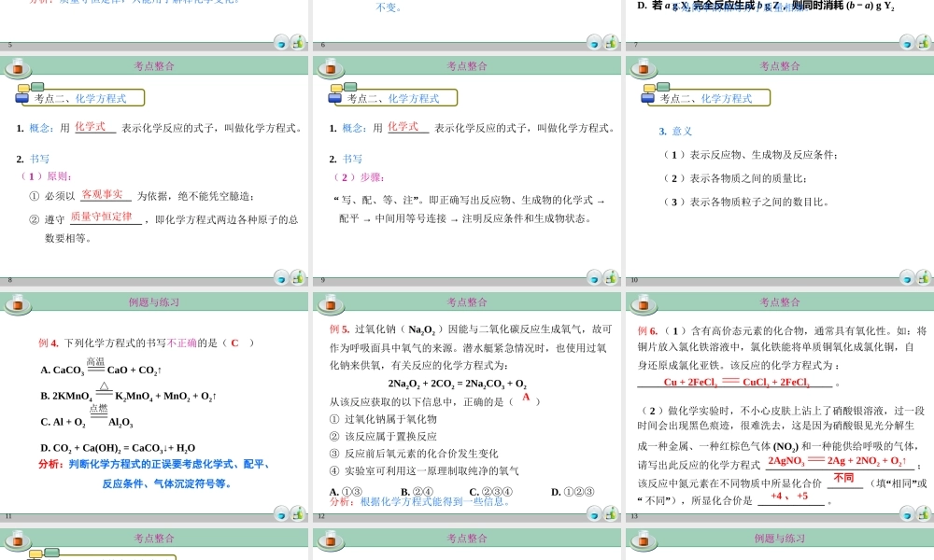Click the blue flask icon on slide 13
Screen dimensions: 934x560
[x=907, y=513]
